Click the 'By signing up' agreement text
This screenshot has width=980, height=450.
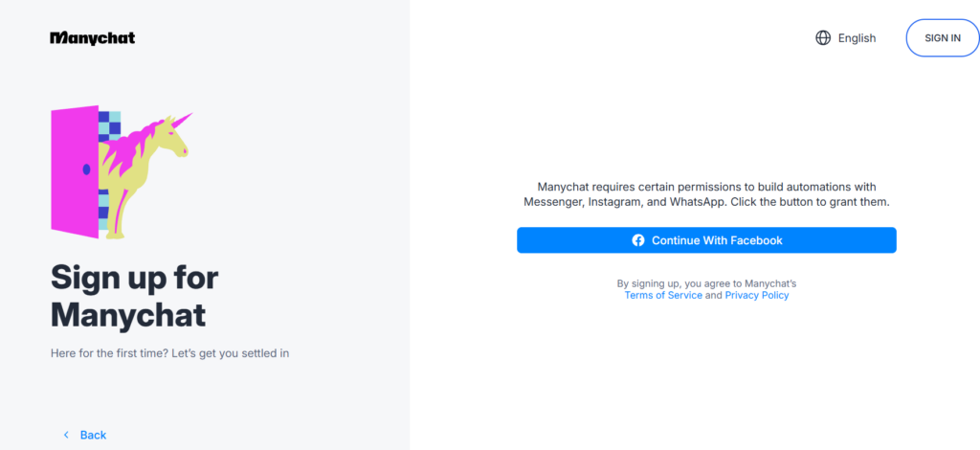(706, 283)
